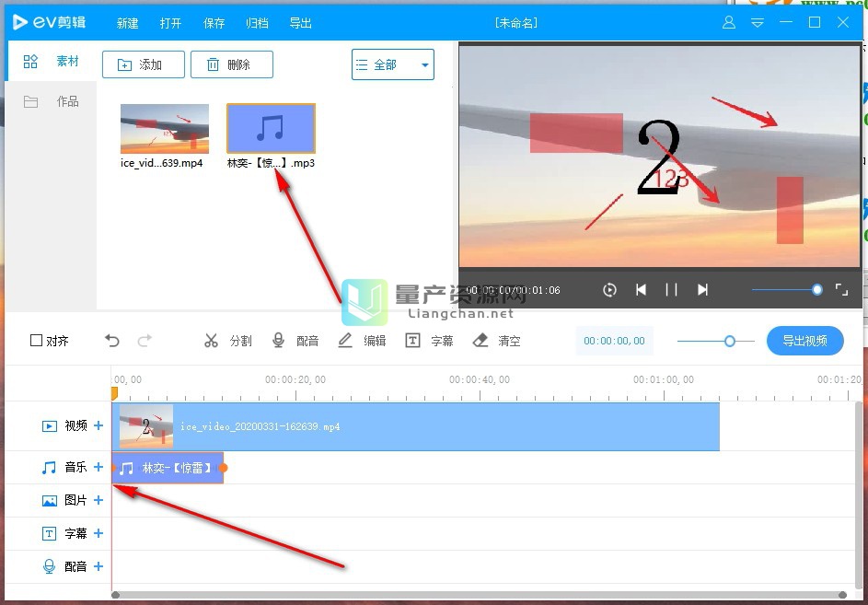The image size is (868, 605).
Task: Jump to next frame in preview
Action: [702, 290]
